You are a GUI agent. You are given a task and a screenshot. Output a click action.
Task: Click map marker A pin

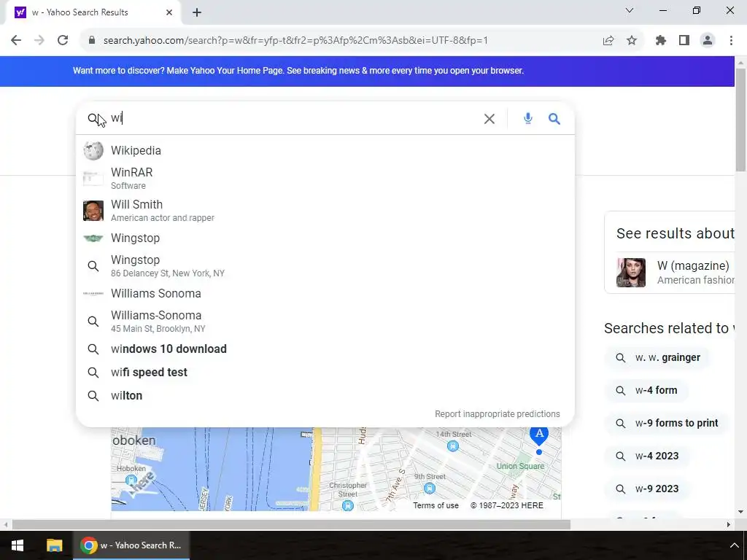coord(539,435)
